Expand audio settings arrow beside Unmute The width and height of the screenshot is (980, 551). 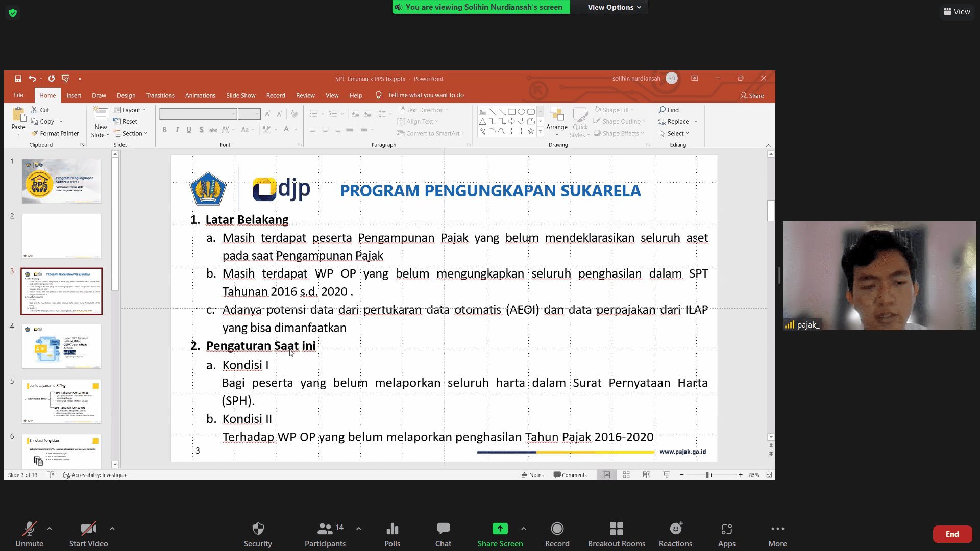(50, 529)
